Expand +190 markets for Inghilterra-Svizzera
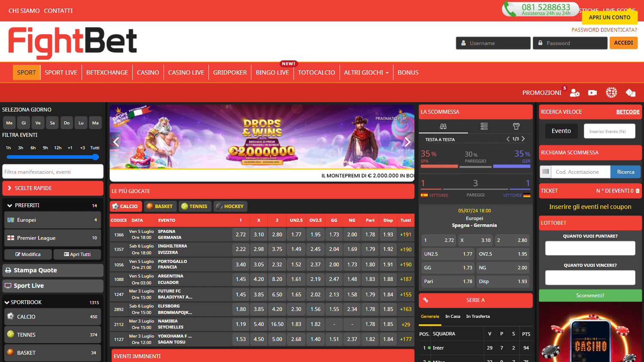The height and width of the screenshot is (362, 644). [x=406, y=249]
